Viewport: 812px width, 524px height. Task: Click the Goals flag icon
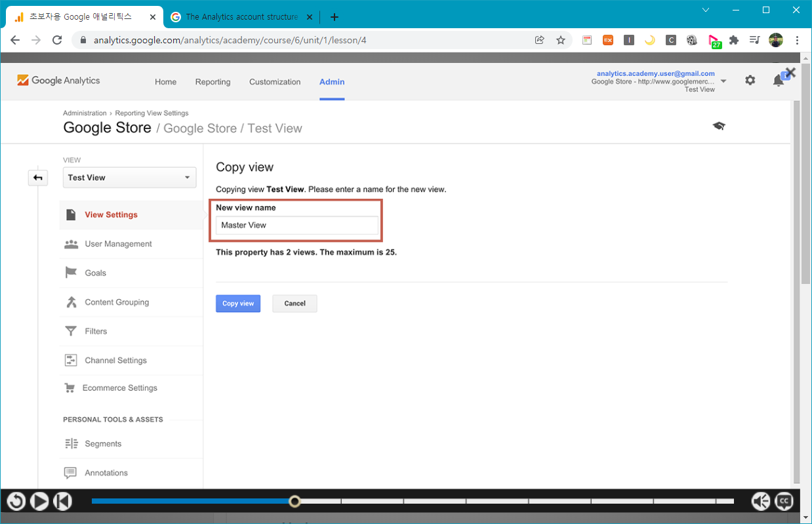[x=71, y=273]
